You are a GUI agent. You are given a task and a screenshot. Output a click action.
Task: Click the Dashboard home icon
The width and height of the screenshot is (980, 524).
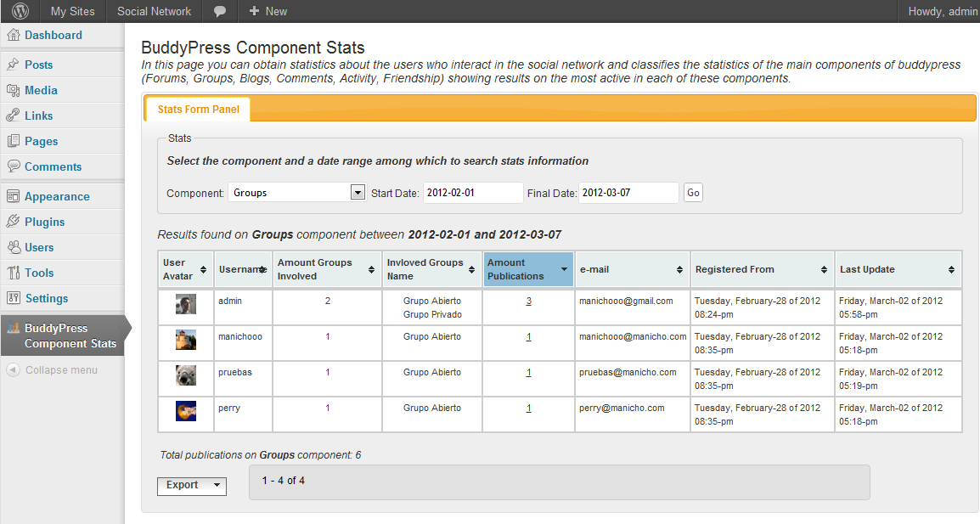click(13, 35)
